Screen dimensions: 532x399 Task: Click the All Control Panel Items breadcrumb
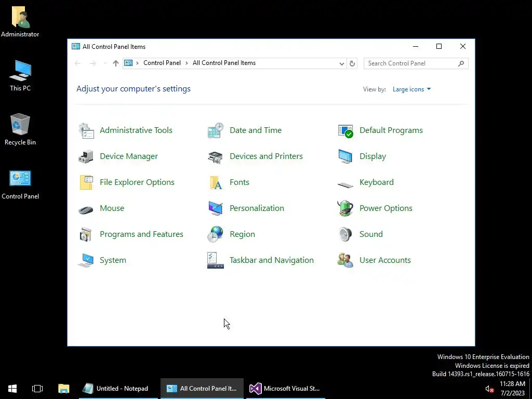(224, 63)
